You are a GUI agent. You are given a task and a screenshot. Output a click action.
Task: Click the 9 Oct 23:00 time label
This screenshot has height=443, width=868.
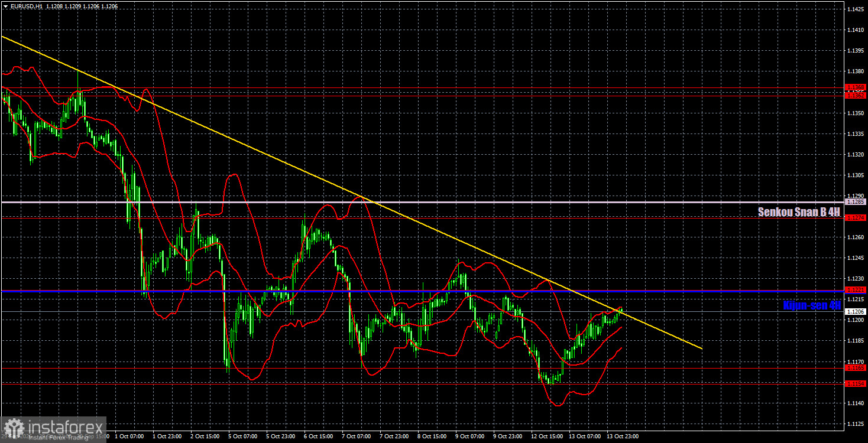click(x=508, y=437)
